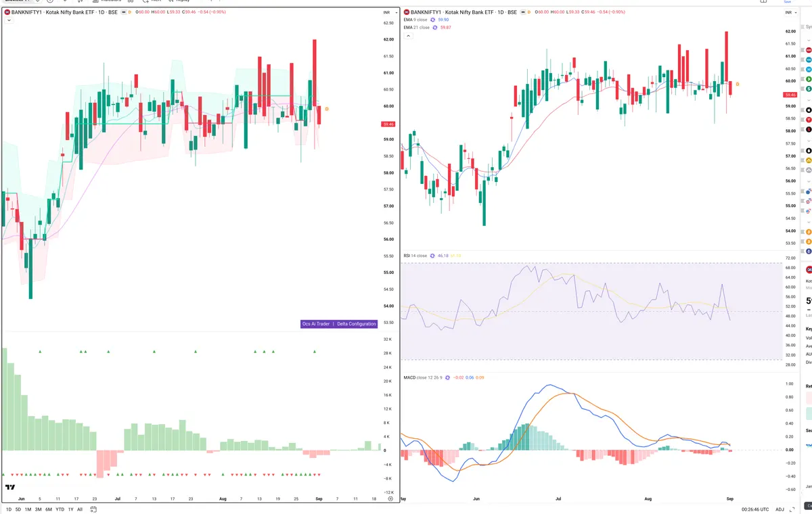Select 1D time range
Screen dimensions: 812x514
9,509
